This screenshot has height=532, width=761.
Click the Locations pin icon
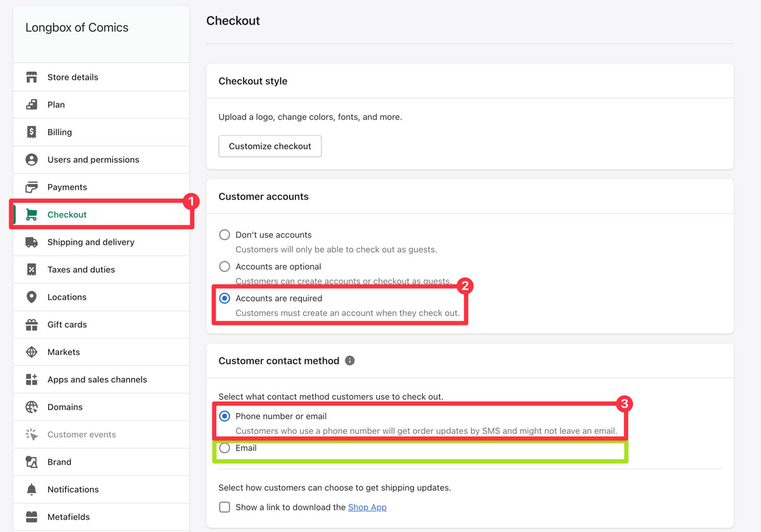31,297
